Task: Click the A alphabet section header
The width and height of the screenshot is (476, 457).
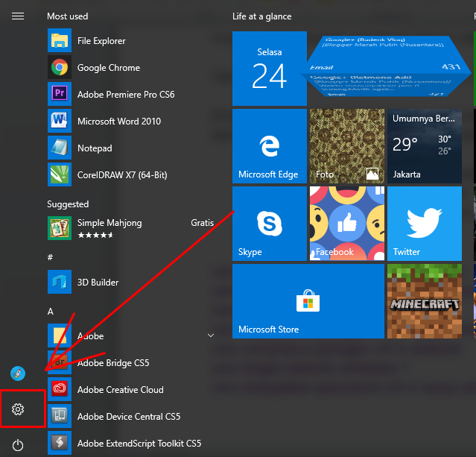Action: 51,311
